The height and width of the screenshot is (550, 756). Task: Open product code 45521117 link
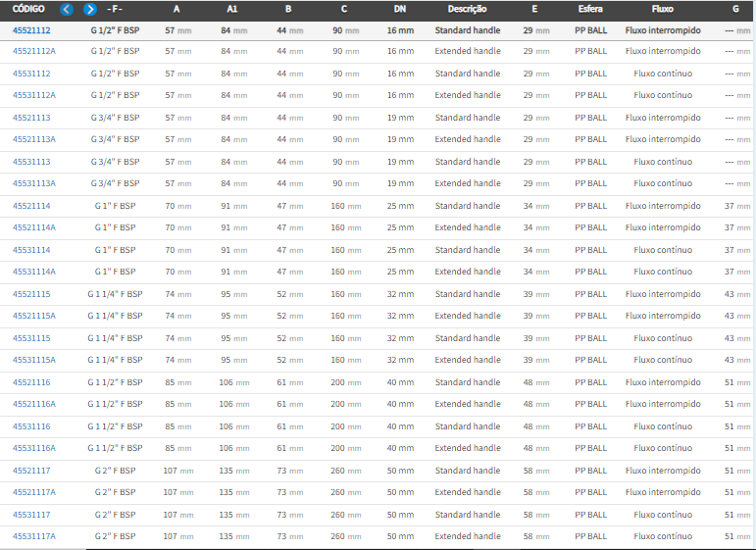click(x=31, y=471)
